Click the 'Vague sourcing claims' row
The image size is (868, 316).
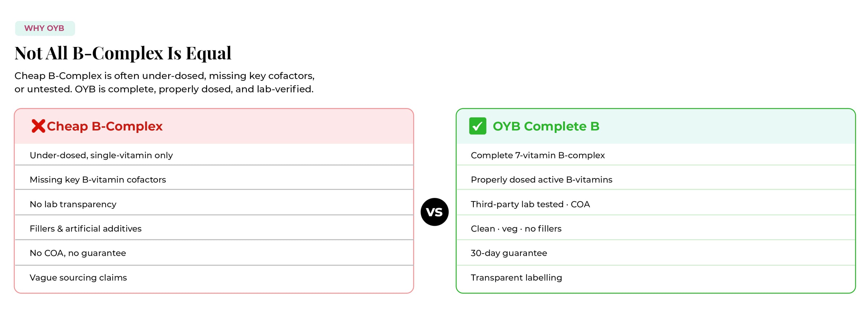214,277
